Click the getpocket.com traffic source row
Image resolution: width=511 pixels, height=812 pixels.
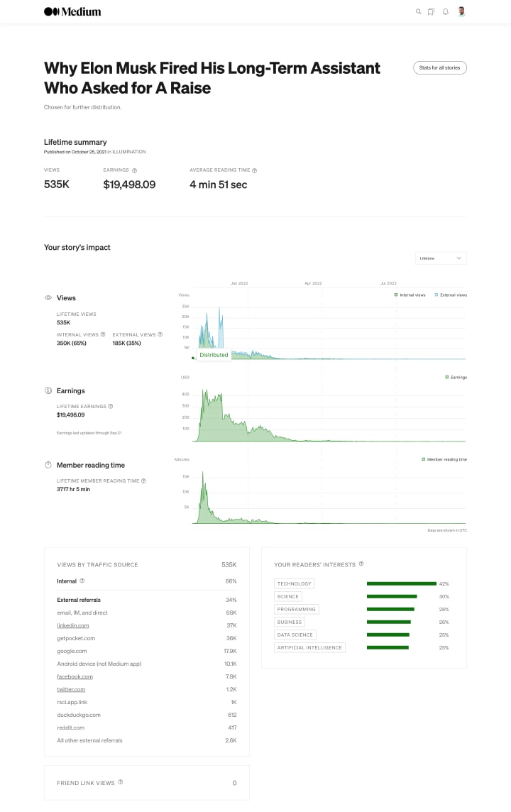[x=146, y=639]
